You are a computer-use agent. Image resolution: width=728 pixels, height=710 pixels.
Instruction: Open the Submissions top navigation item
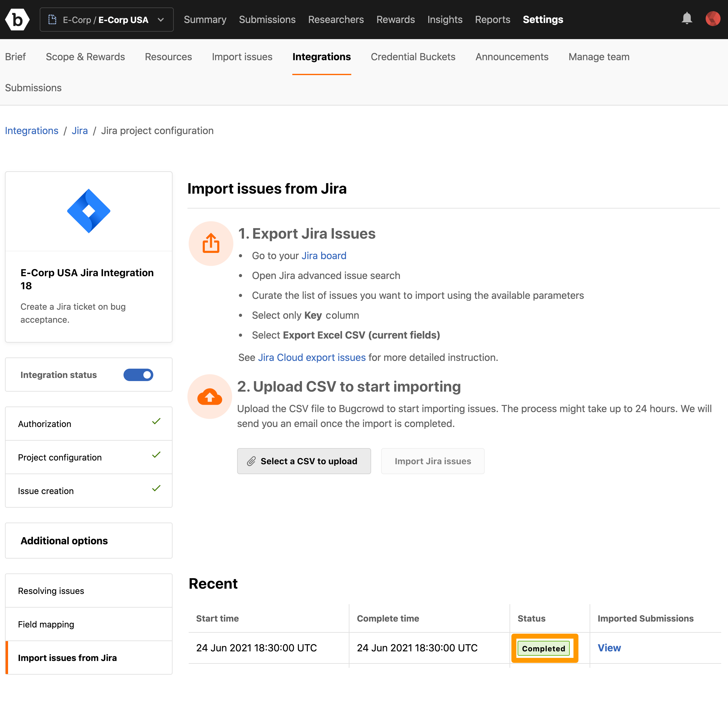(x=267, y=19)
